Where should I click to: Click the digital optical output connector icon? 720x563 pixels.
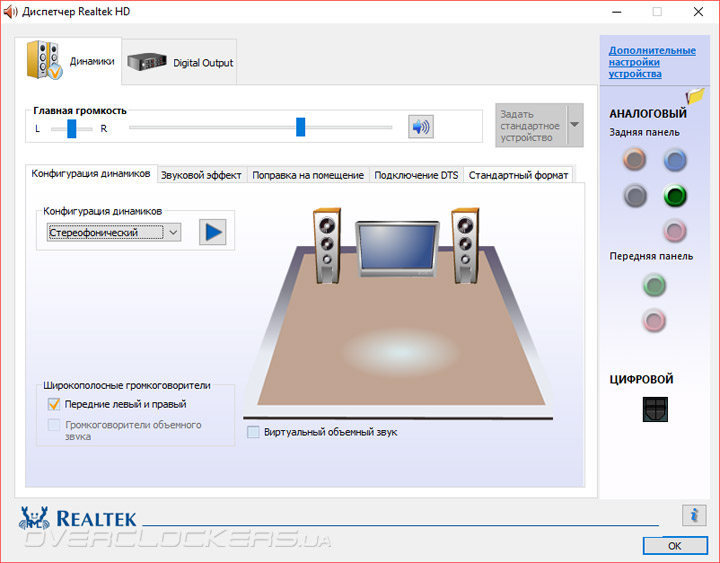pyautogui.click(x=655, y=409)
